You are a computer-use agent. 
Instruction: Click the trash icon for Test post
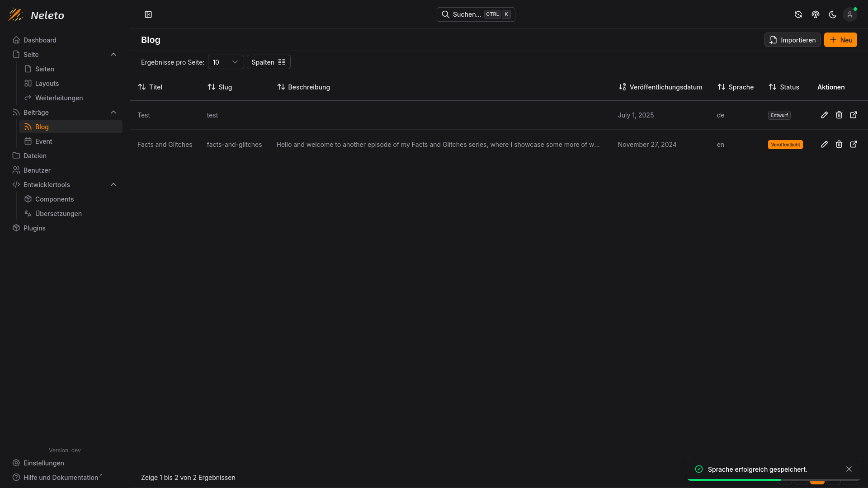tap(839, 115)
